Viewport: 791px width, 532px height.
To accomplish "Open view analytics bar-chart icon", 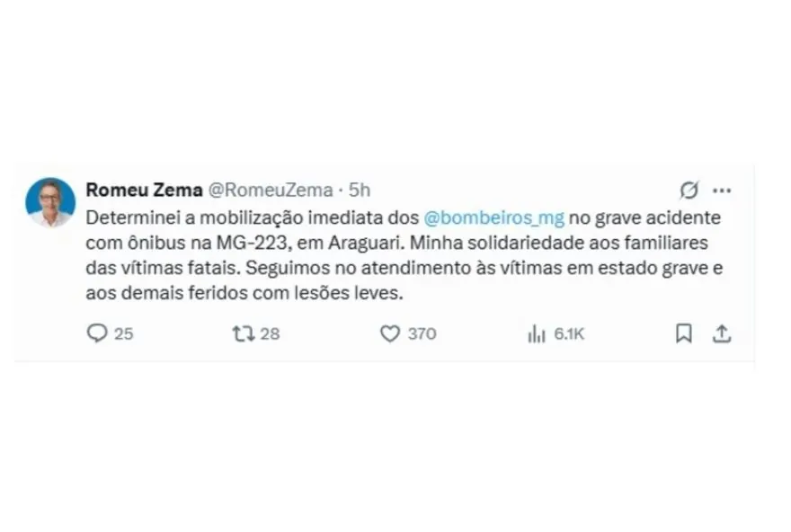I will click(537, 333).
